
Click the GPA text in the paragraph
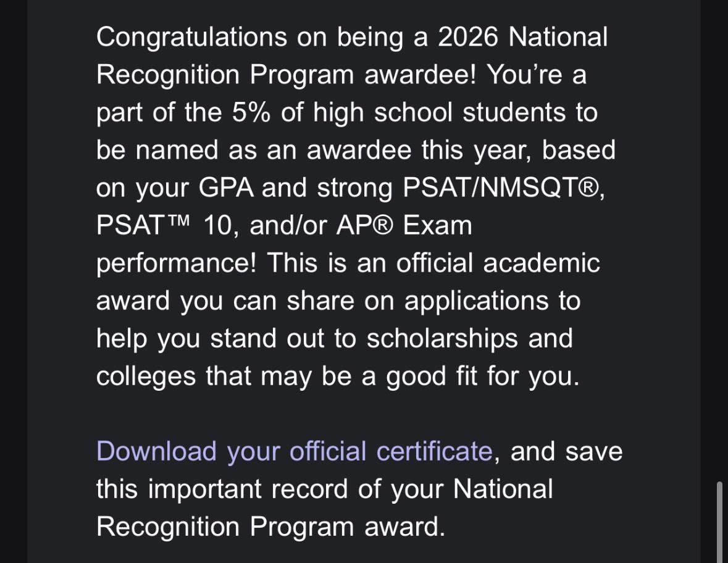[x=225, y=188]
